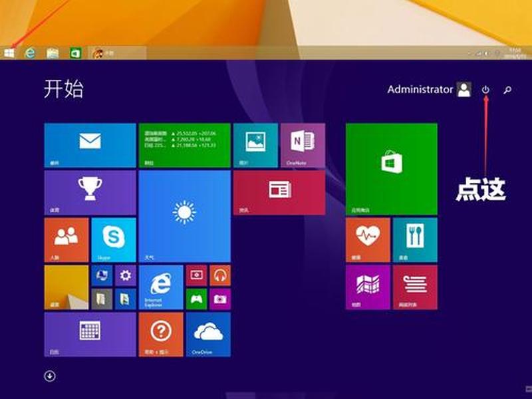Open the Help + Tips question mark tile

coord(161,334)
